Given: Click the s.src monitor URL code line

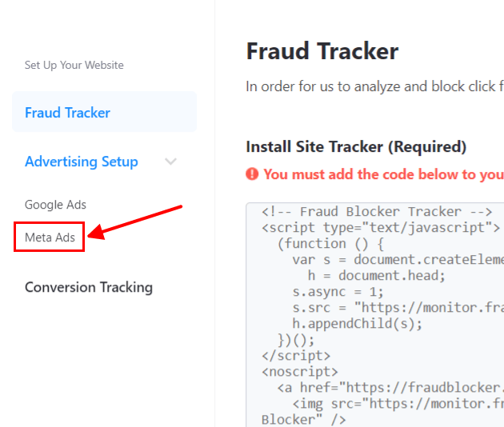Looking at the screenshot, I should click(x=398, y=308).
